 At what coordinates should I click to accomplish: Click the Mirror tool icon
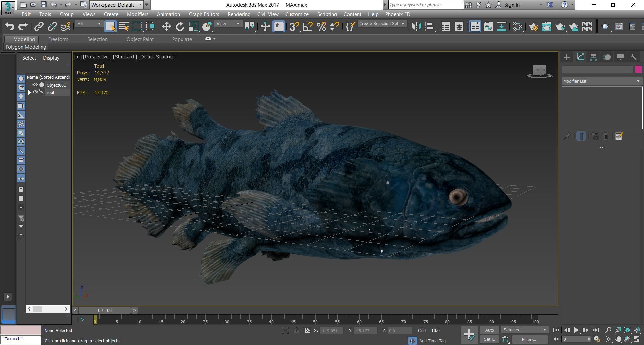pos(416,26)
